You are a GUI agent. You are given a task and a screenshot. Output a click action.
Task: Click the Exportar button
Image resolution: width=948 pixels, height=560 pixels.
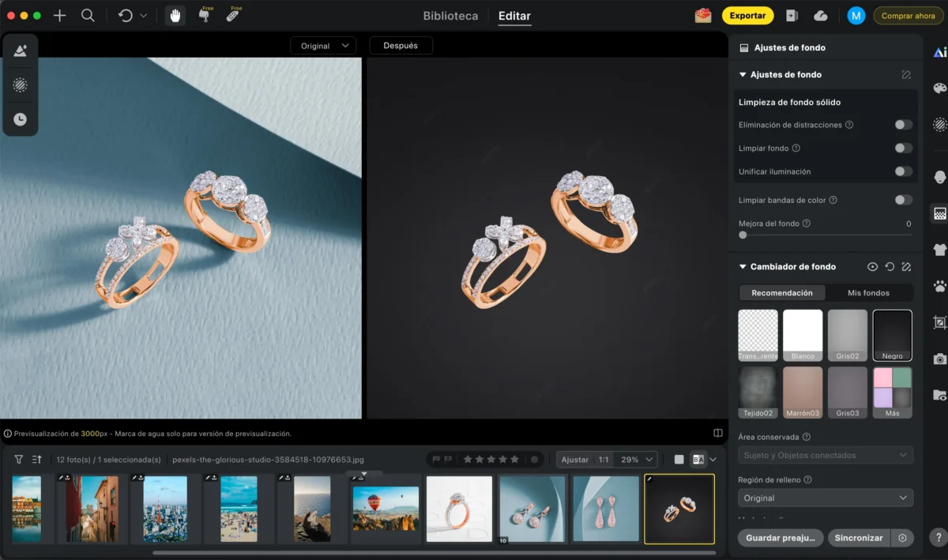(x=747, y=16)
